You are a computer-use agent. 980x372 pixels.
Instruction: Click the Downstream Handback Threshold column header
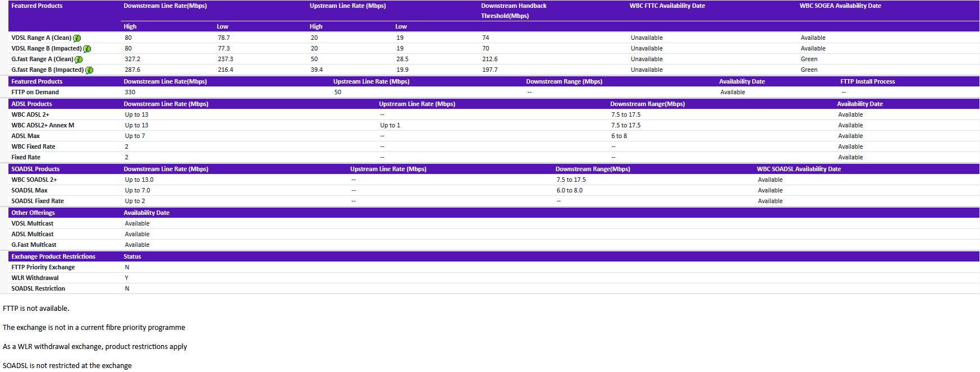[513, 11]
